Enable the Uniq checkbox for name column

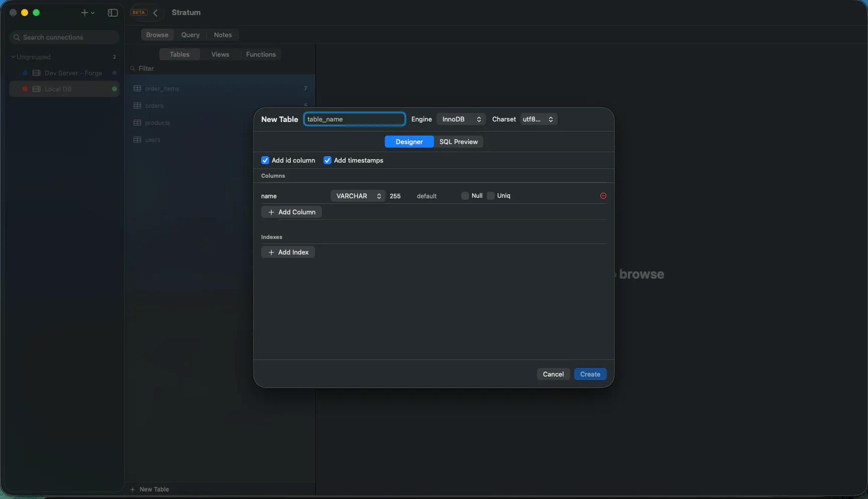point(491,196)
